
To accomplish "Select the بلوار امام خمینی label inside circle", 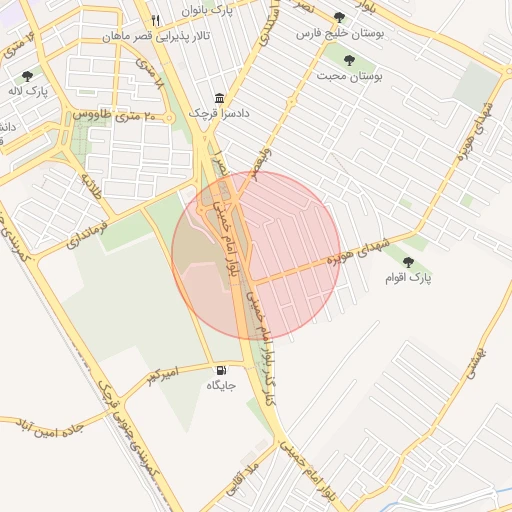I will click(226, 239).
